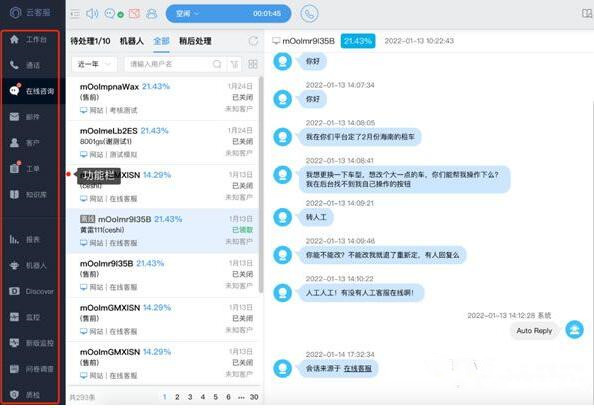Viewport: 594px width, 408px height.
Task: Select the mOolmpnaWax conversation entry
Action: (x=163, y=98)
